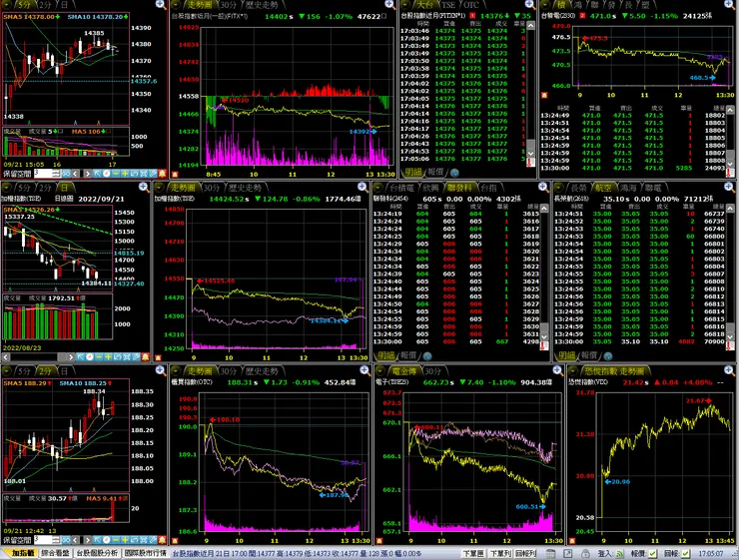Click the popup window icon in the bottom status bar

tap(568, 553)
